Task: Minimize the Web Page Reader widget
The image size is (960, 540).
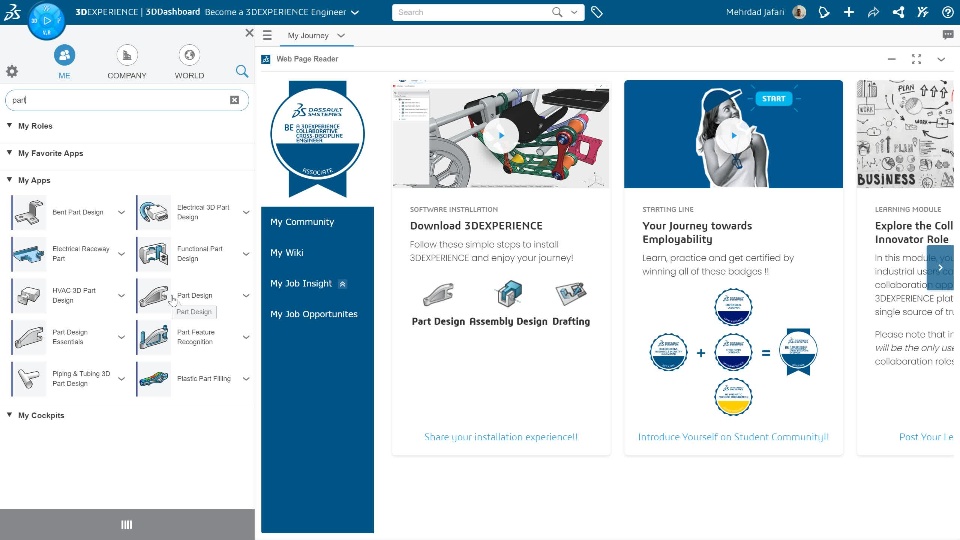Action: pos(891,59)
